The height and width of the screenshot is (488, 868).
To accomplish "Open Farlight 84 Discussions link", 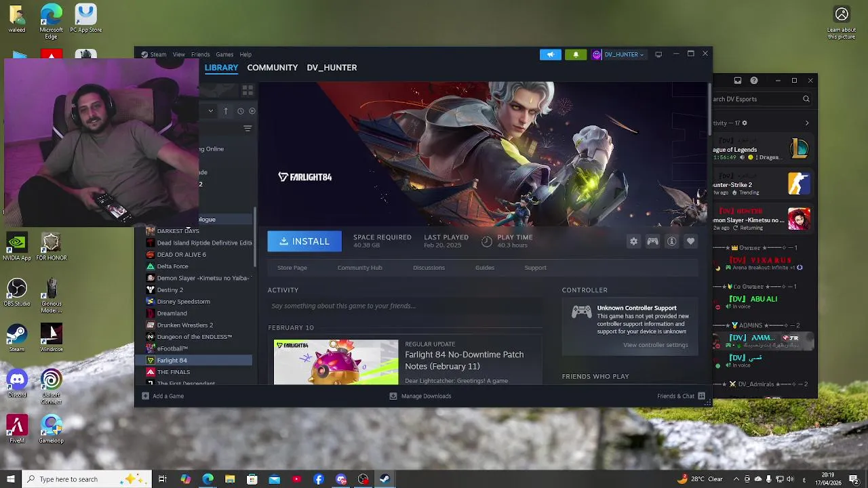I will (429, 268).
